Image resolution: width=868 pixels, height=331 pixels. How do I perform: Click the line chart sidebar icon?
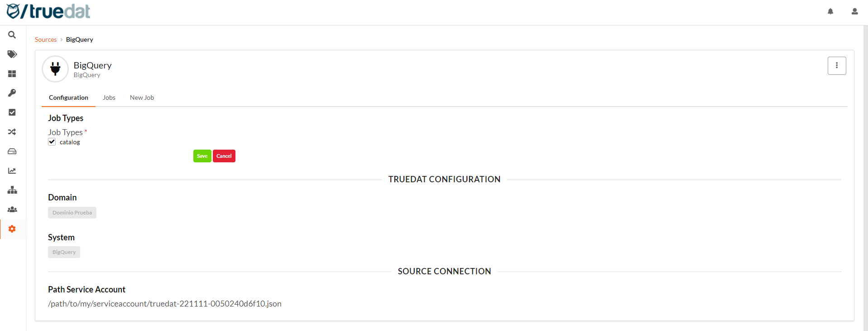pos(12,171)
